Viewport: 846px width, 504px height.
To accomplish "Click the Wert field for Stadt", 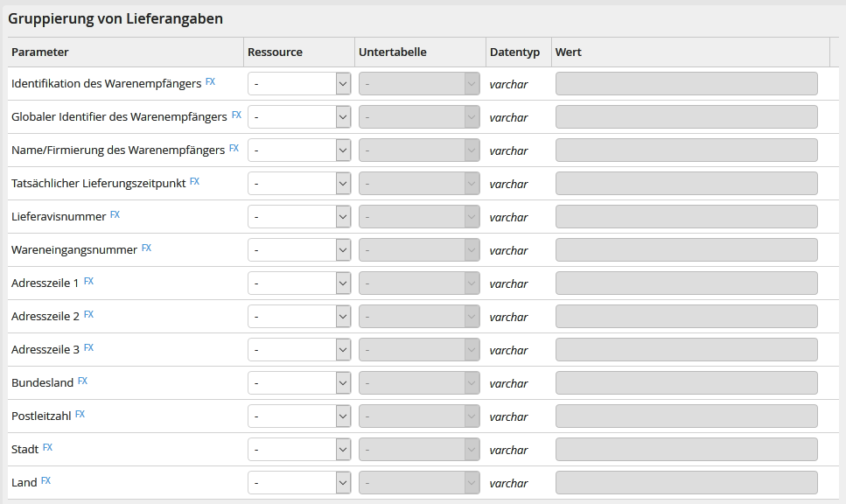I will [686, 450].
